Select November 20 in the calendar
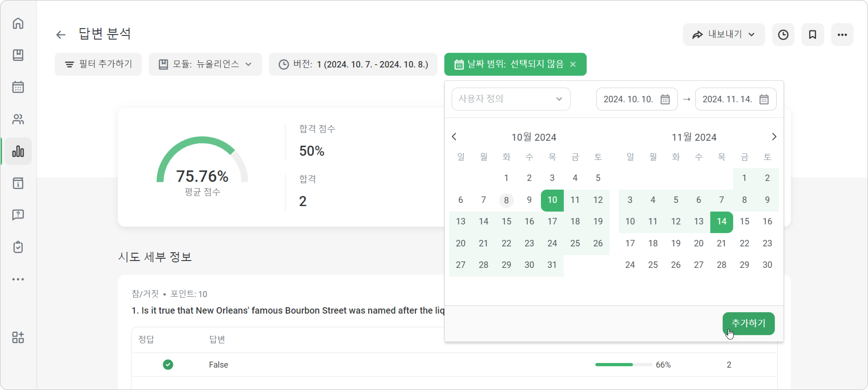Screen dimensions: 868x390 point(698,243)
